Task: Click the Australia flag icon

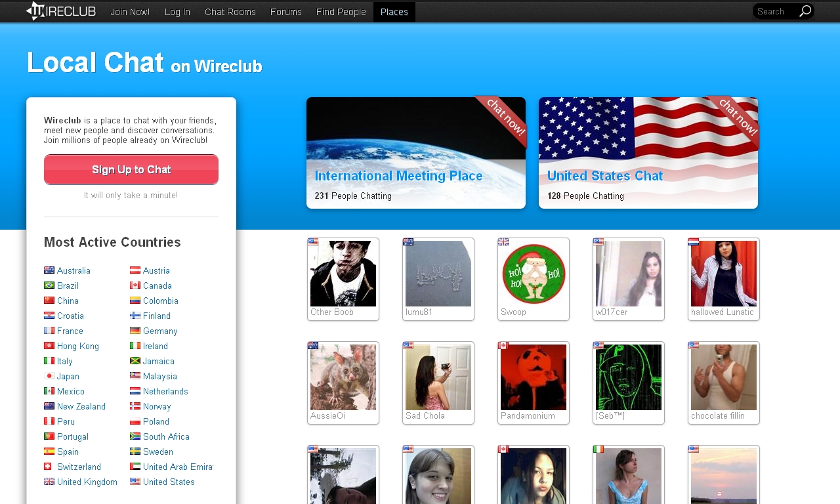Action: click(49, 270)
